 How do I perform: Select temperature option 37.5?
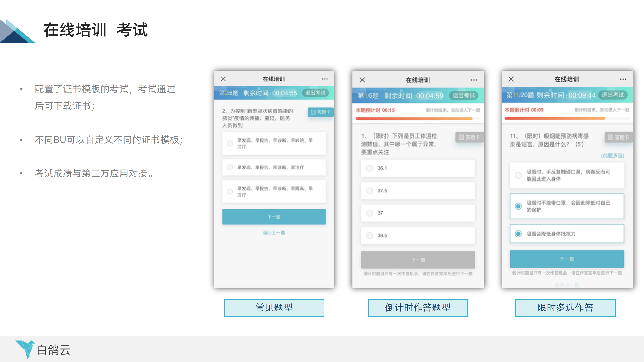pos(418,191)
